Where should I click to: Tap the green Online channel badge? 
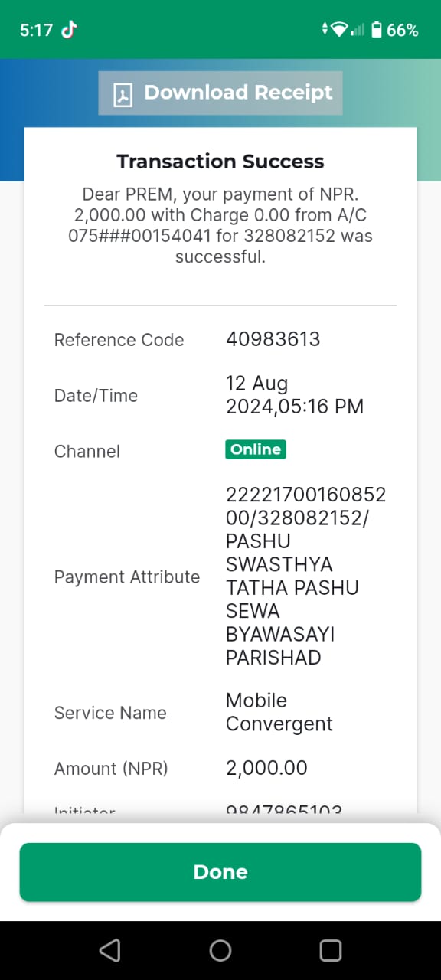click(256, 449)
